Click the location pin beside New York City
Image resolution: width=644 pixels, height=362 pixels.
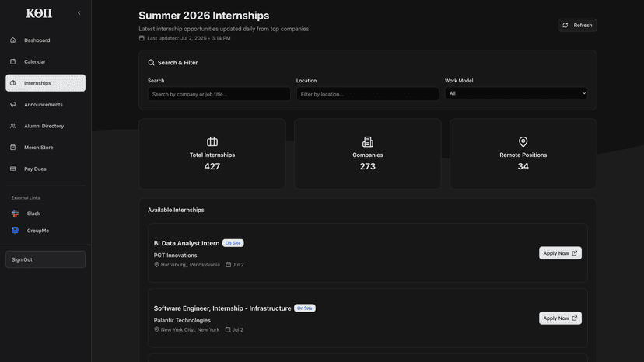coord(156,329)
